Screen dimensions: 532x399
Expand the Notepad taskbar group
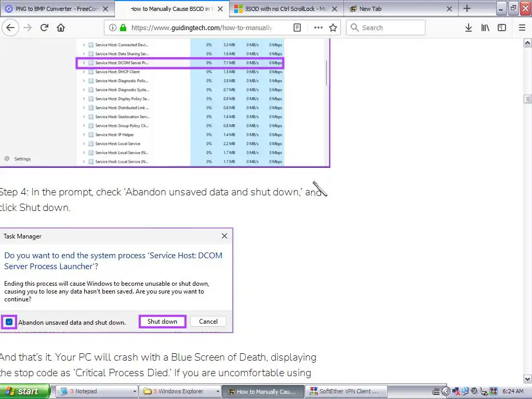pyautogui.click(x=96, y=391)
